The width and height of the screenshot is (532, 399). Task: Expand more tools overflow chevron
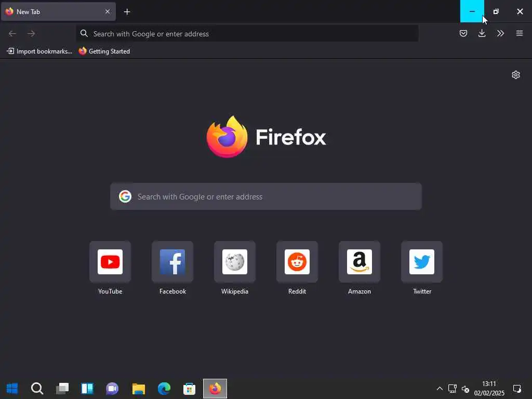[500, 33]
